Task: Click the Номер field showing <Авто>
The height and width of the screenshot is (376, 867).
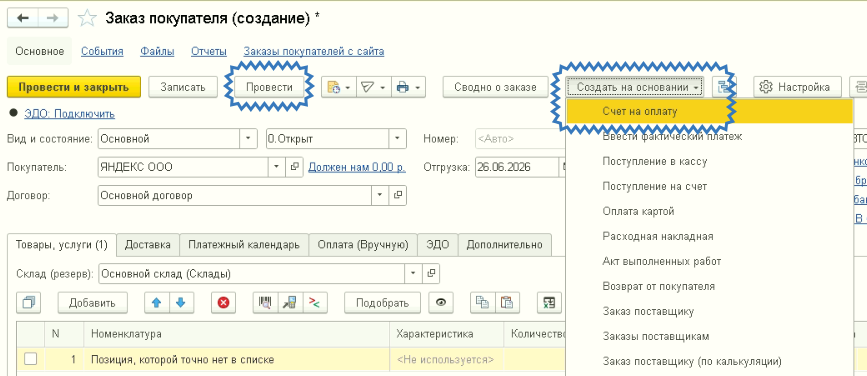Action: click(520, 138)
